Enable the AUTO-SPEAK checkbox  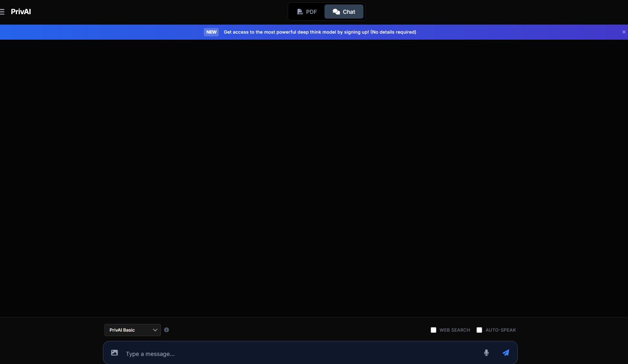479,330
